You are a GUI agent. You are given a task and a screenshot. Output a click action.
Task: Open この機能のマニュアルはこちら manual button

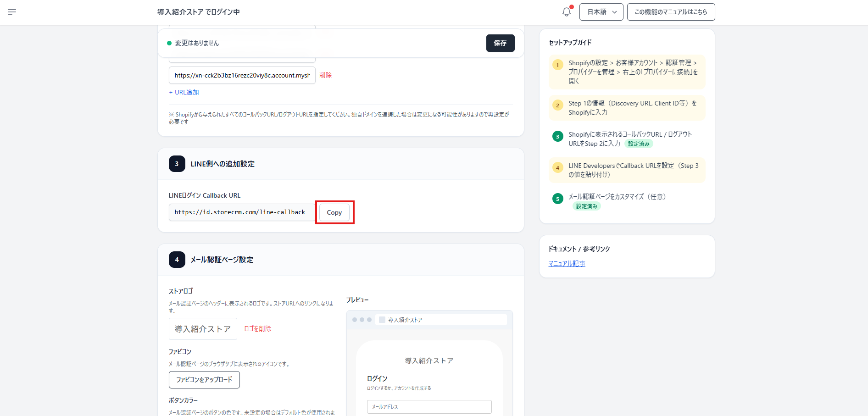(x=671, y=12)
